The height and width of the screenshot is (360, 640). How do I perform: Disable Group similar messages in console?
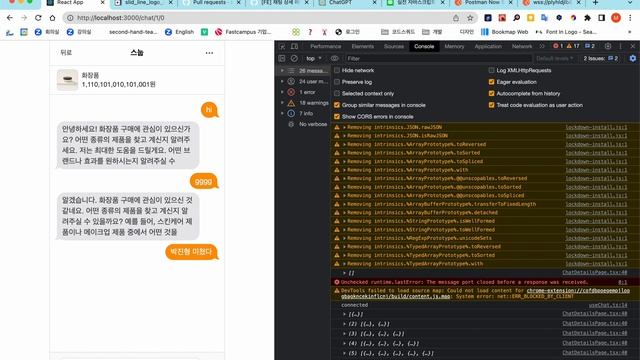[x=337, y=105]
